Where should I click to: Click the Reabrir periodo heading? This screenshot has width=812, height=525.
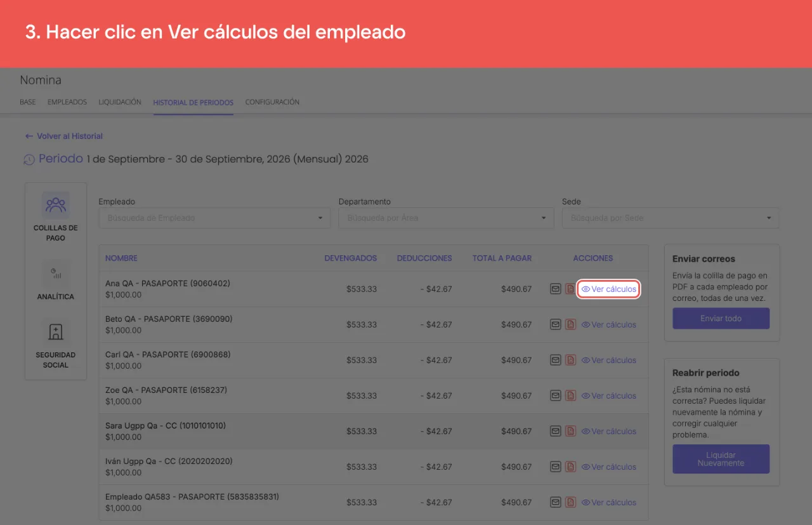click(706, 373)
